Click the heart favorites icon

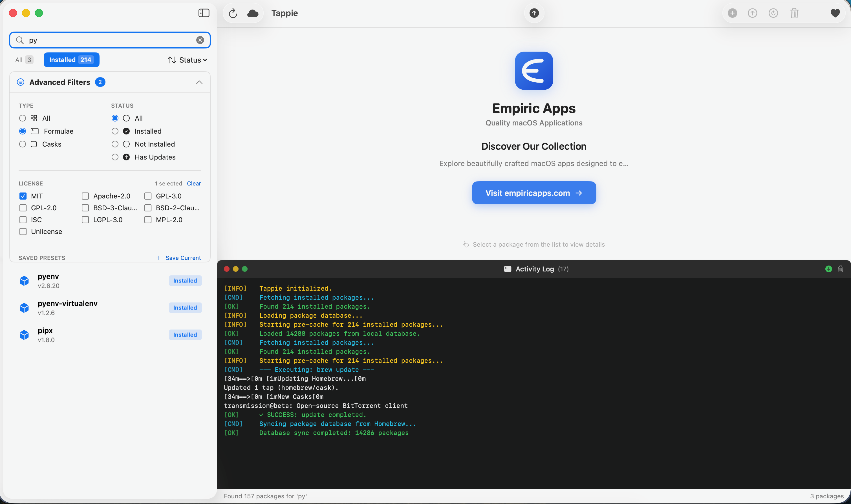(835, 13)
